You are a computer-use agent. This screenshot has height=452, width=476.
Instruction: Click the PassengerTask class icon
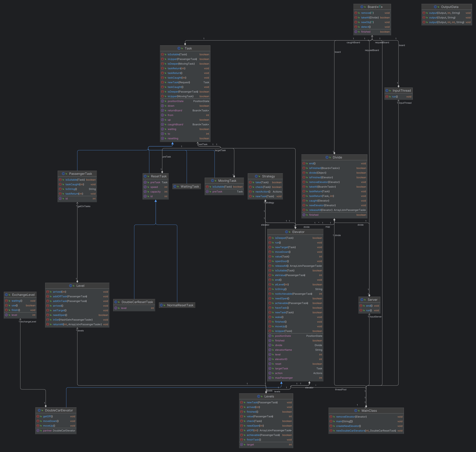click(x=63, y=174)
